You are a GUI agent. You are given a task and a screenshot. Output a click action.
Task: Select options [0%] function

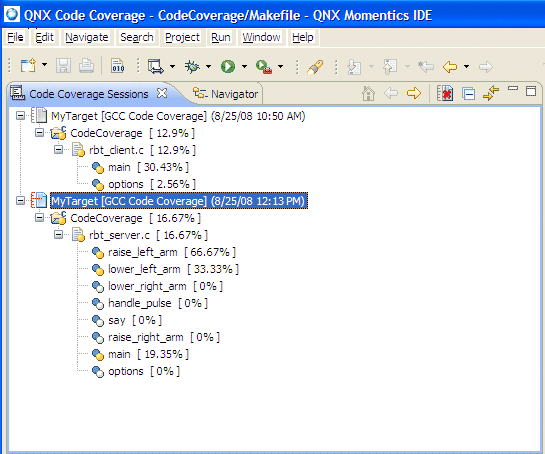[144, 371]
